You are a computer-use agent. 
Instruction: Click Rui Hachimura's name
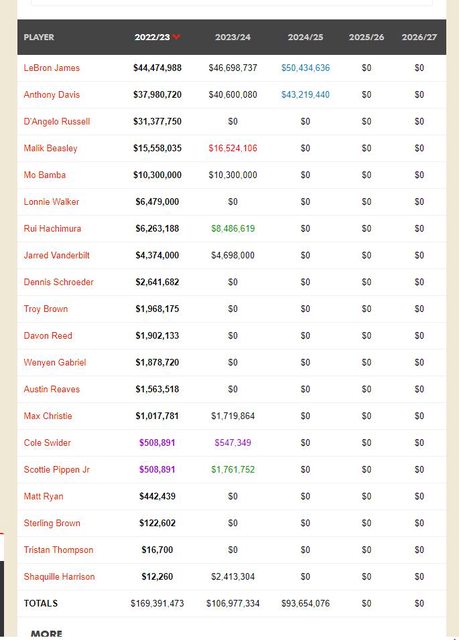point(52,229)
